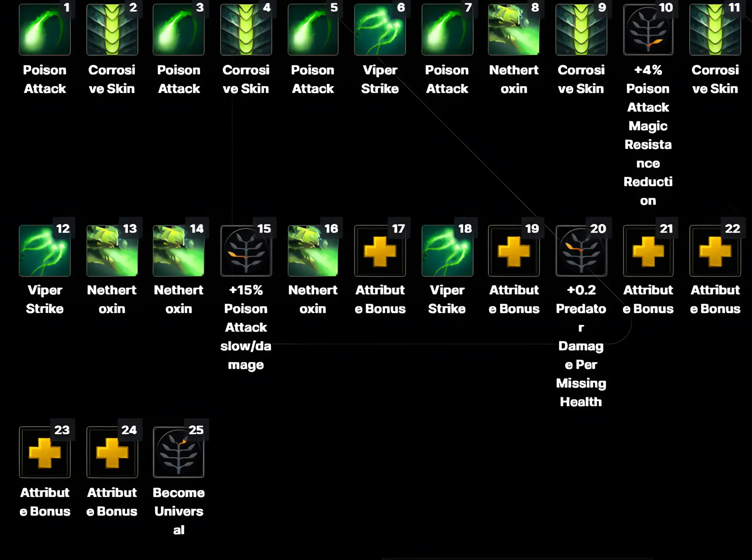Click the level 16 Nethertoxin icon
The width and height of the screenshot is (752, 560).
pyautogui.click(x=313, y=251)
